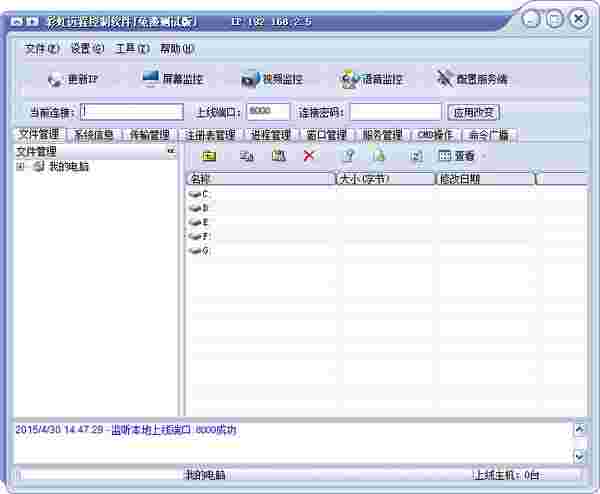Screen dimensions: 600x494
Task: Select drive F: in file list
Action: (199, 236)
